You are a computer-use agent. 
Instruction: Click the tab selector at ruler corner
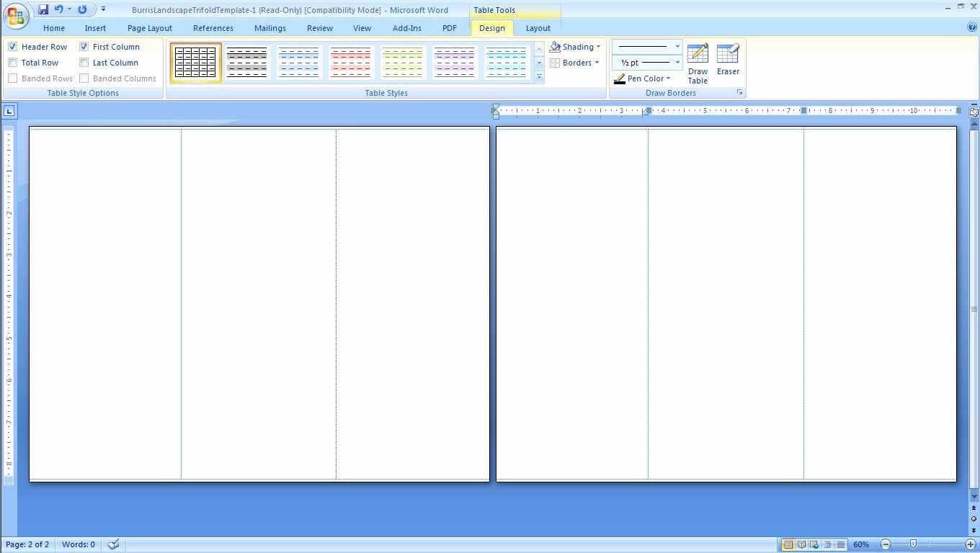pyautogui.click(x=9, y=111)
